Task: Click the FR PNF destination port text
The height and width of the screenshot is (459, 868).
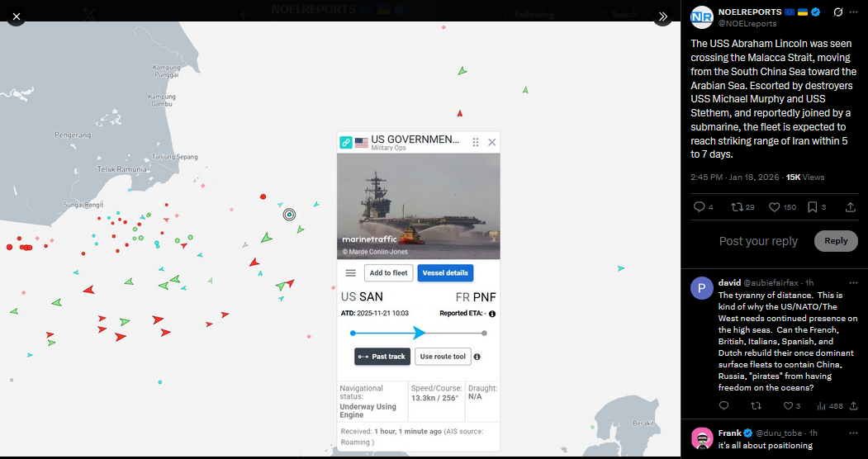Action: click(476, 297)
